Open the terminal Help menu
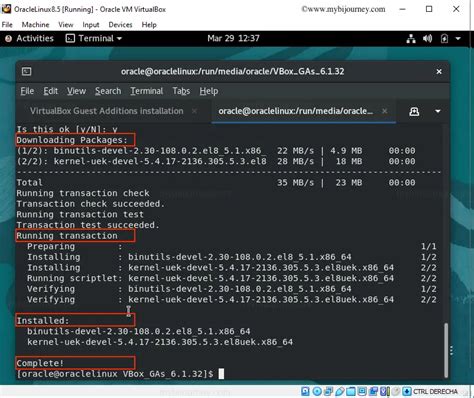The width and height of the screenshot is (474, 398). [209, 91]
